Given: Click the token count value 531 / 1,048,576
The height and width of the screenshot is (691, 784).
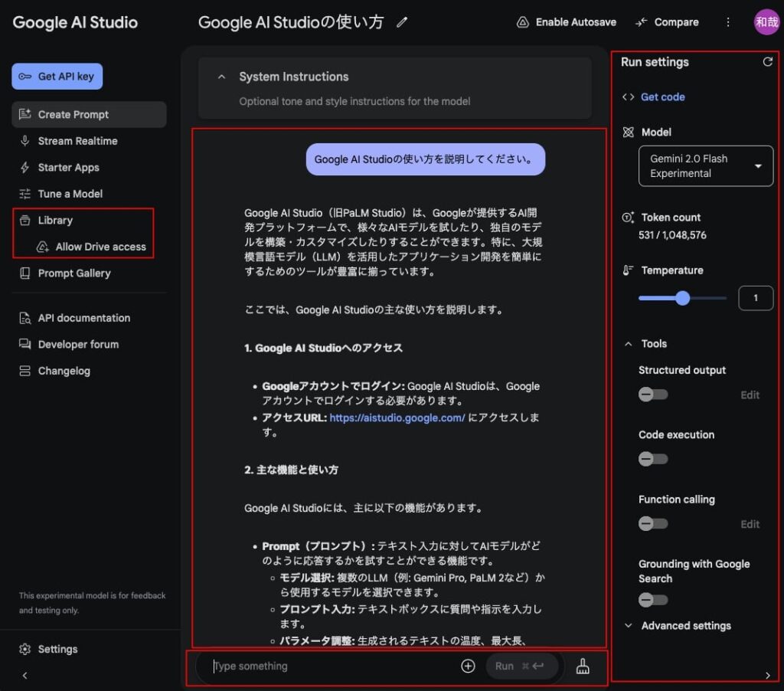Looking at the screenshot, I should (672, 235).
